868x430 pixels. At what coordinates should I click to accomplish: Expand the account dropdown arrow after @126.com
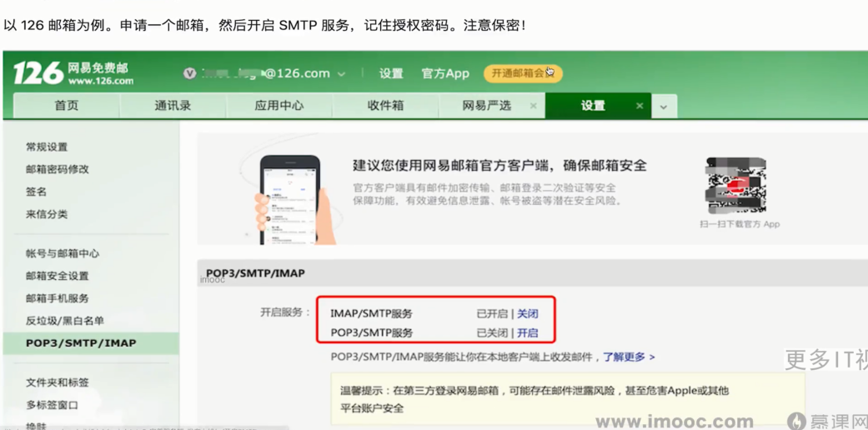click(342, 74)
